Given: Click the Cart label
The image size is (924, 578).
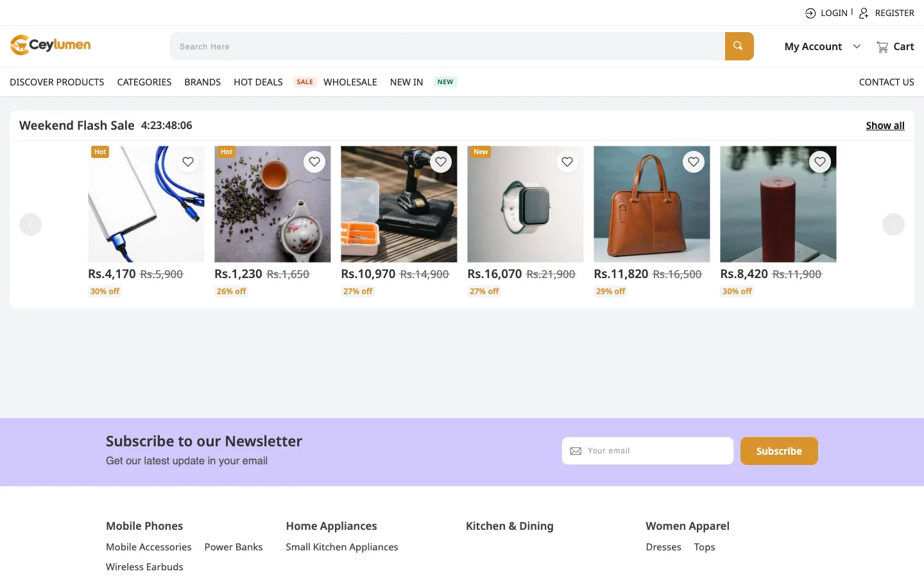Looking at the screenshot, I should point(903,46).
